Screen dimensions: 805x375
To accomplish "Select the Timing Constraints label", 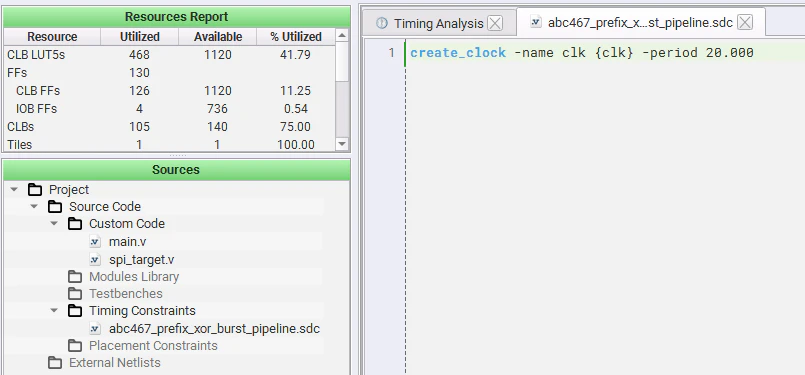I will coord(142,311).
